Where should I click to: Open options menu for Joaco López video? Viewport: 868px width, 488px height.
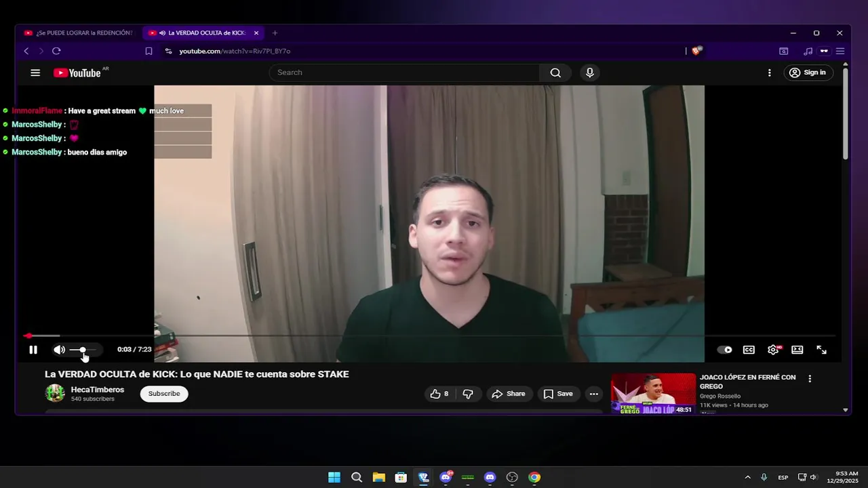810,379
